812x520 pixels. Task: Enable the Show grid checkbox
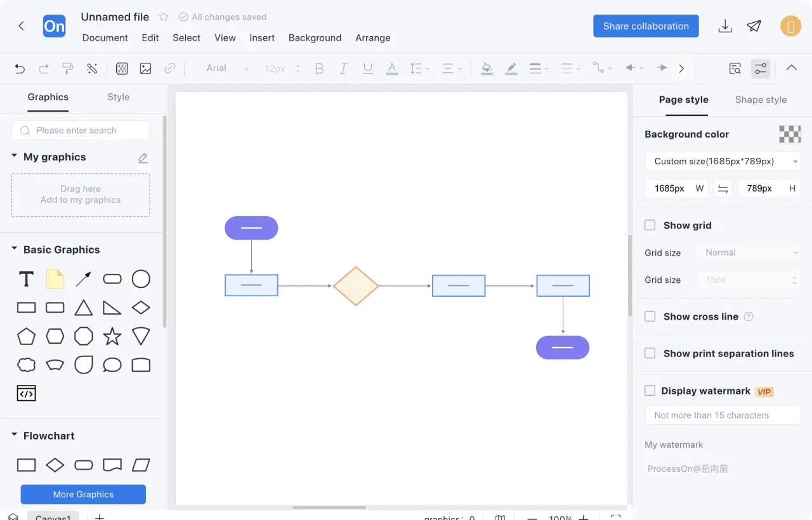(650, 225)
